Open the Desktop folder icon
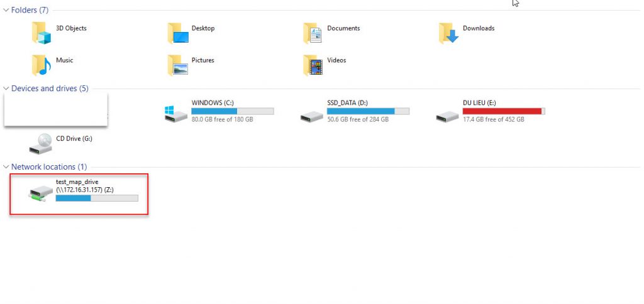The width and height of the screenshot is (644, 304). tap(178, 33)
